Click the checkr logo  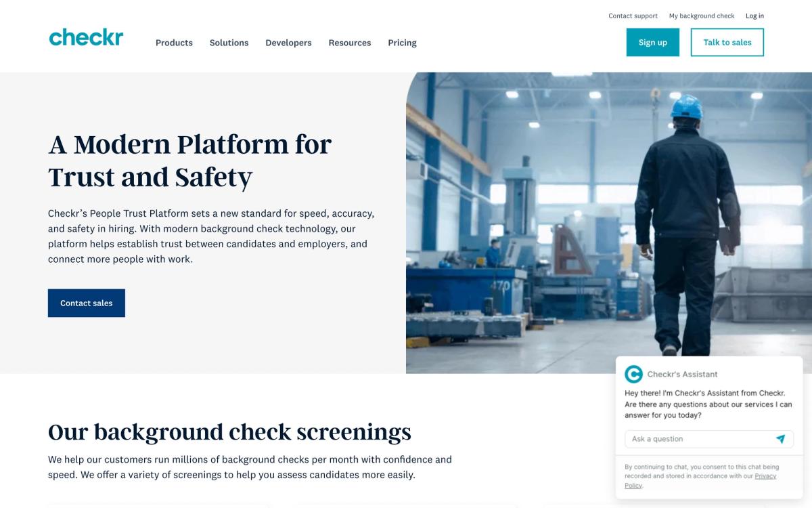click(x=86, y=37)
